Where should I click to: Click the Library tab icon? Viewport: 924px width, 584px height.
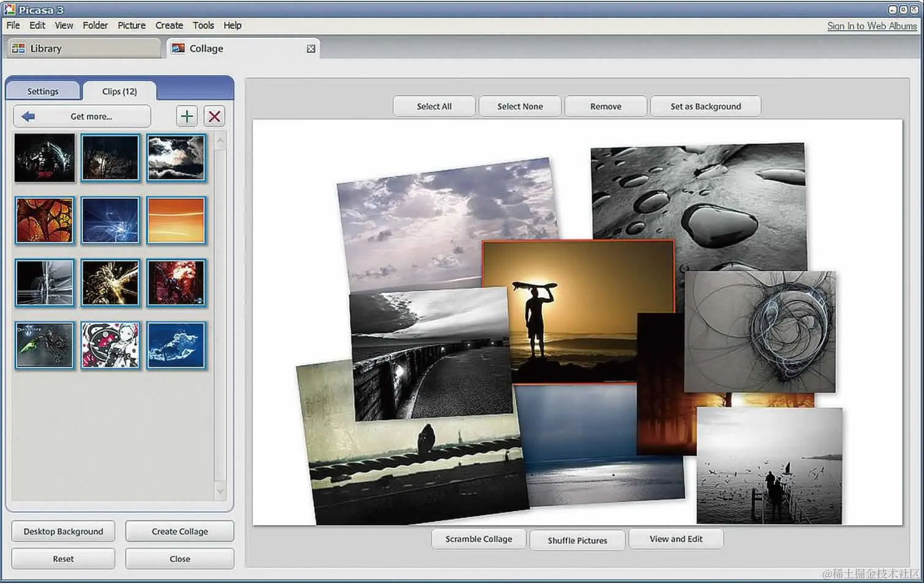tap(18, 48)
